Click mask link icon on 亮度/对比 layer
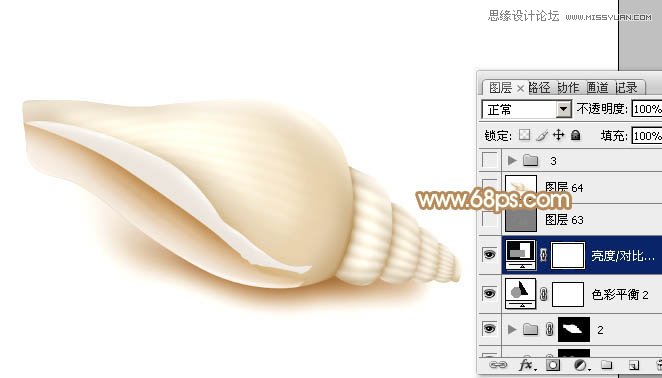The image size is (662, 378). [x=543, y=255]
